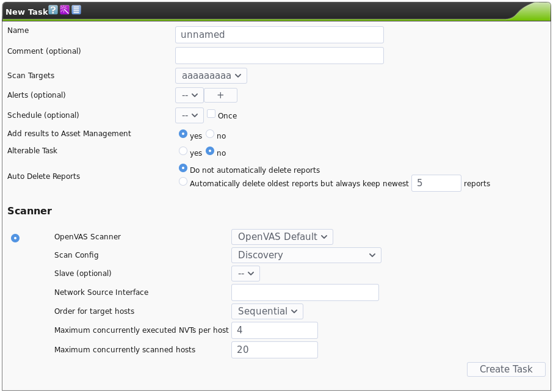Select 'yes' for Alterable Task
Screen dimensions: 553x392
(x=183, y=151)
